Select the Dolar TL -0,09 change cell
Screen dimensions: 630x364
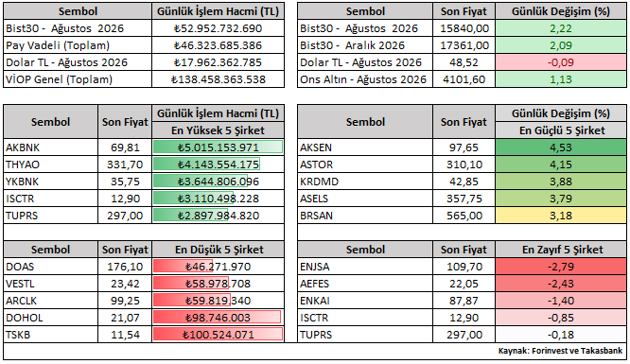[x=561, y=62]
